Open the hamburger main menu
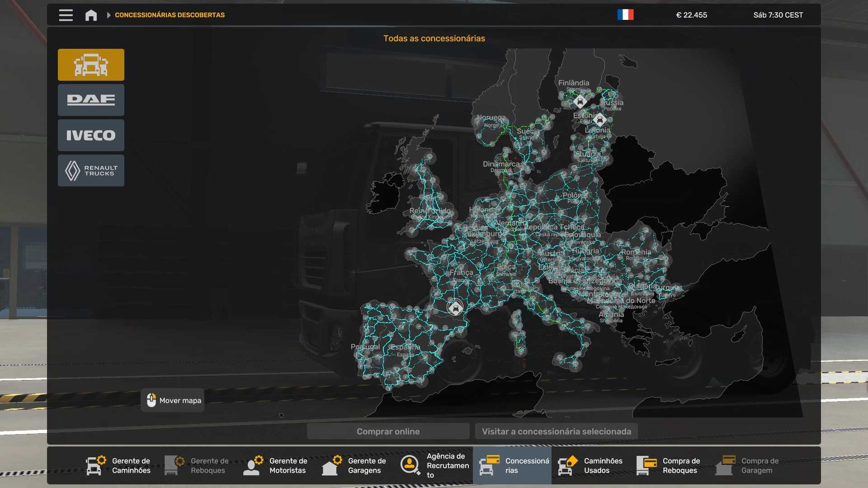868x488 pixels. coord(66,15)
